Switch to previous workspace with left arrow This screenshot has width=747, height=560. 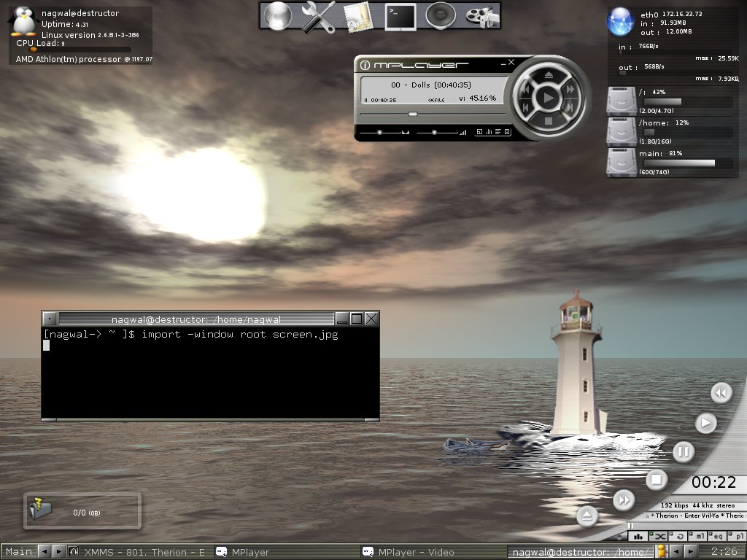[44, 551]
